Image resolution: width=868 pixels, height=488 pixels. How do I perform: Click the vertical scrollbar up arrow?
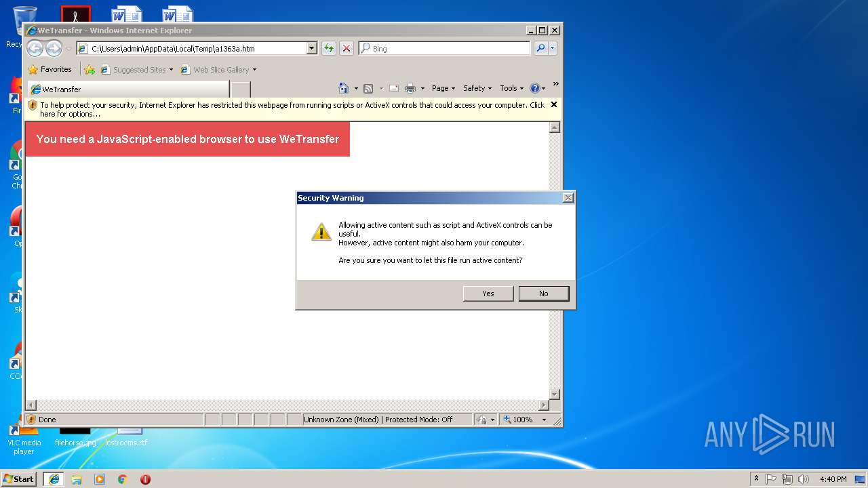[554, 127]
